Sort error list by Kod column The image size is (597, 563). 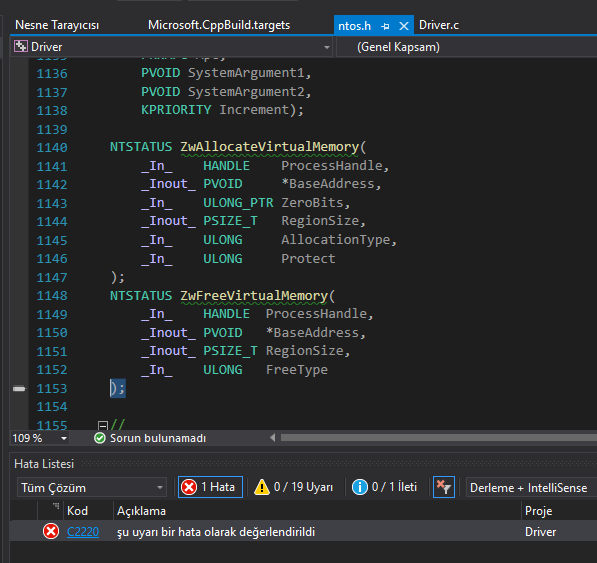coord(77,511)
